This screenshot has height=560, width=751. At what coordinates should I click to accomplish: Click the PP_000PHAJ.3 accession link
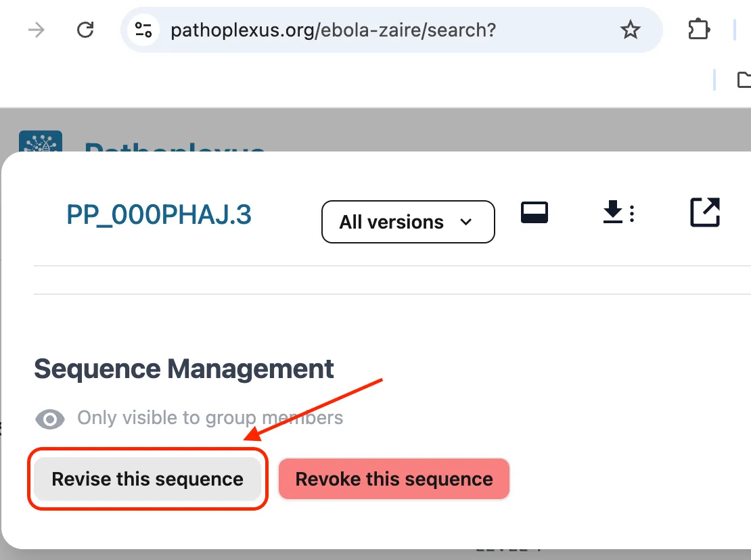(159, 215)
